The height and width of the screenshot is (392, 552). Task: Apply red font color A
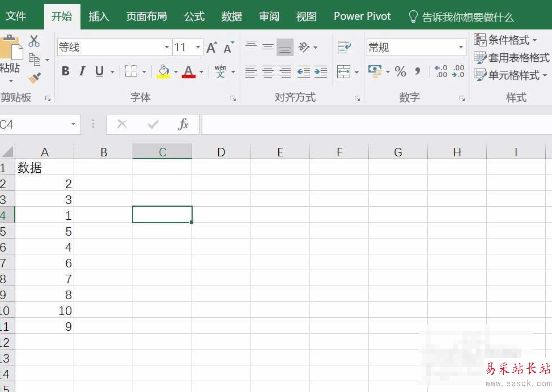tap(189, 71)
